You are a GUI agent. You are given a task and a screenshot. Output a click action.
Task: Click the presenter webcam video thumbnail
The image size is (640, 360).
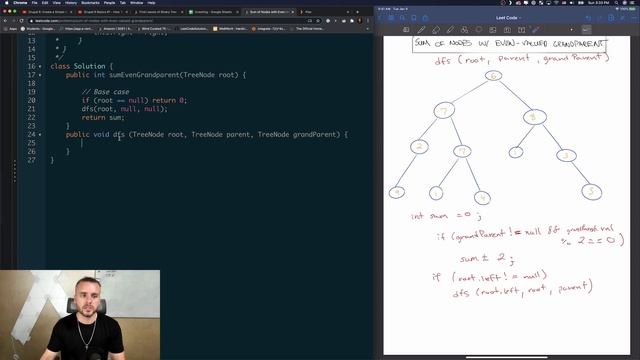[x=80, y=315]
